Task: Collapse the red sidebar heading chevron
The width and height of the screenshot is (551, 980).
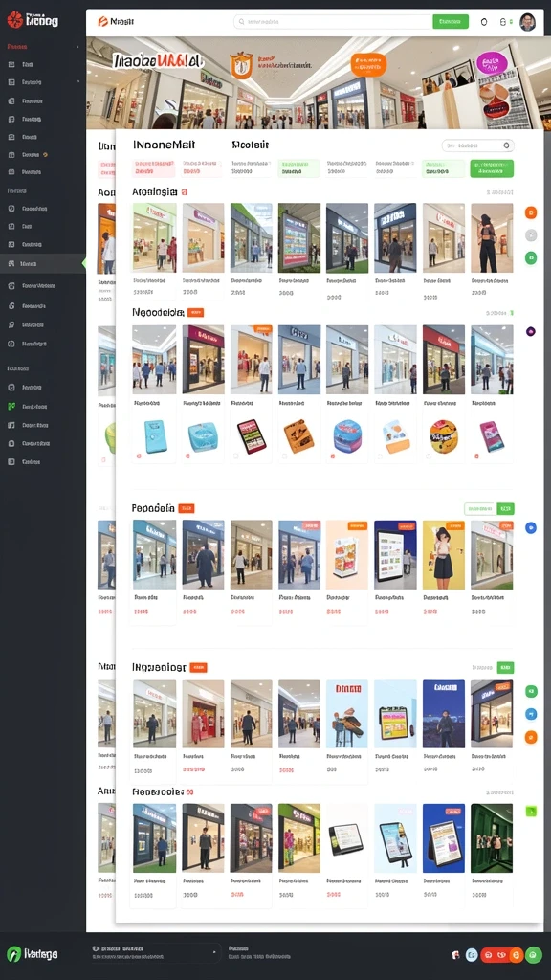Action: pos(77,47)
